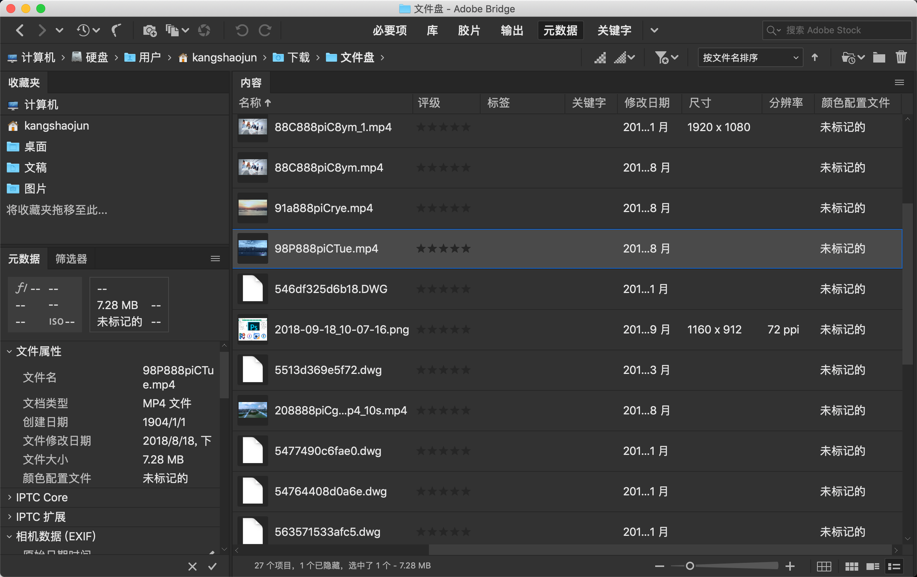Open 桌面 in the favorites panel
This screenshot has height=577, width=917.
35,147
